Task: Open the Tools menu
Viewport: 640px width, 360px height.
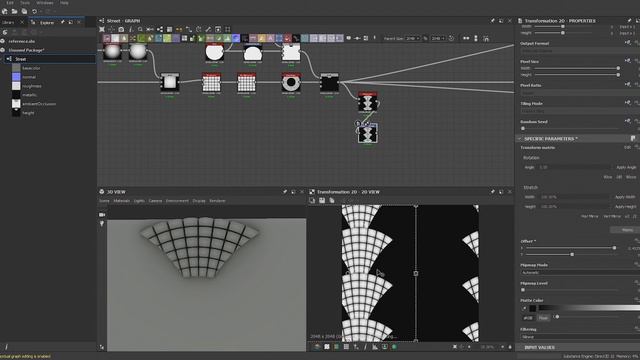Action: 25,3
